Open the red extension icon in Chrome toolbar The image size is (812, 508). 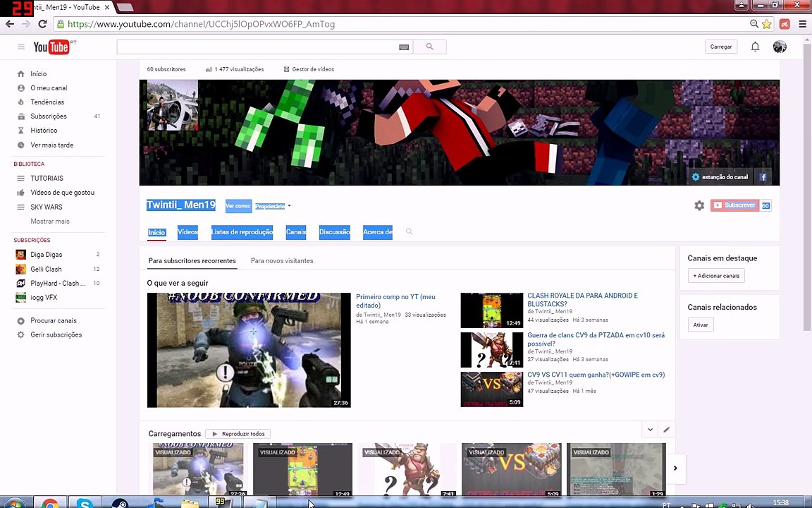[x=785, y=24]
